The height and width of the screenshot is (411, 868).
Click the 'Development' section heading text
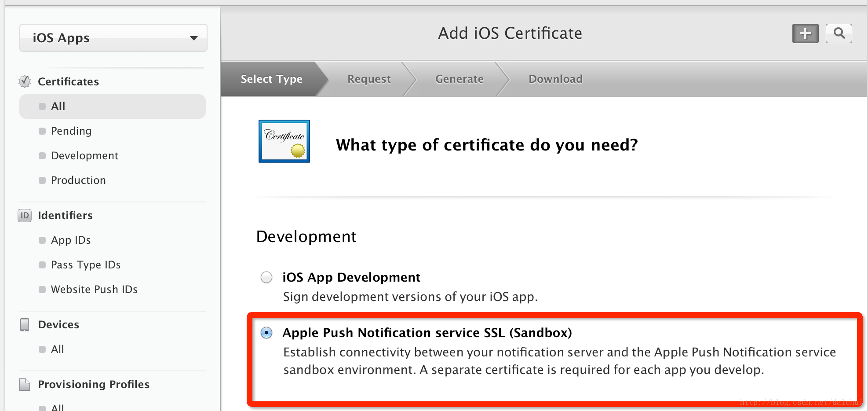pos(306,237)
